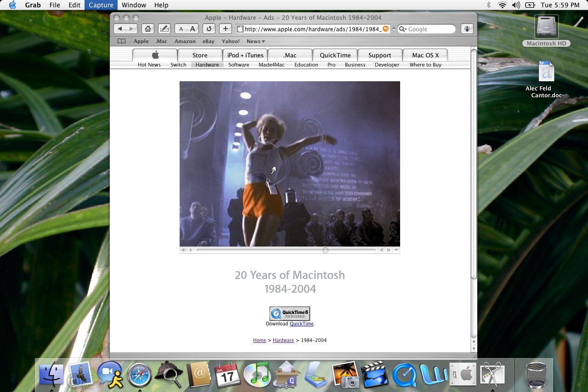Screen dimensions: 588x392
Task: Open the Amazon bookmark in bookmarks bar
Action: coord(185,41)
